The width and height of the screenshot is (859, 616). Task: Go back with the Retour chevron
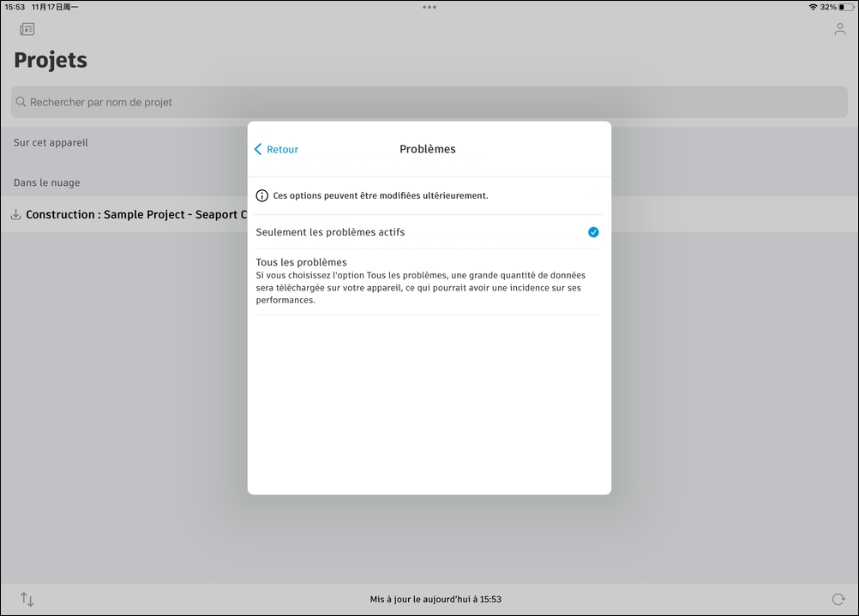coord(258,149)
